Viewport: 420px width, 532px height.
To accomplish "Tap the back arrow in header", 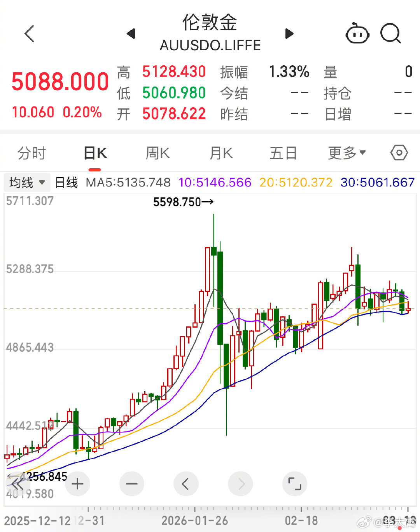I will tap(30, 33).
